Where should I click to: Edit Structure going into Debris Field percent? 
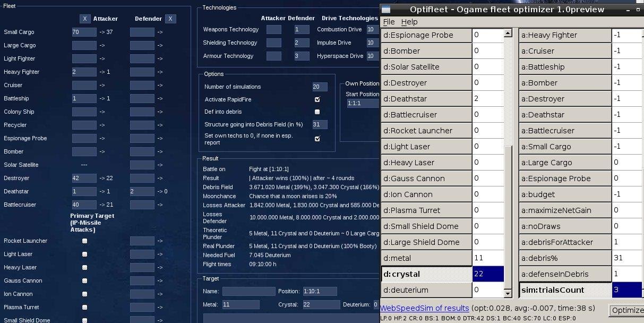click(x=320, y=124)
